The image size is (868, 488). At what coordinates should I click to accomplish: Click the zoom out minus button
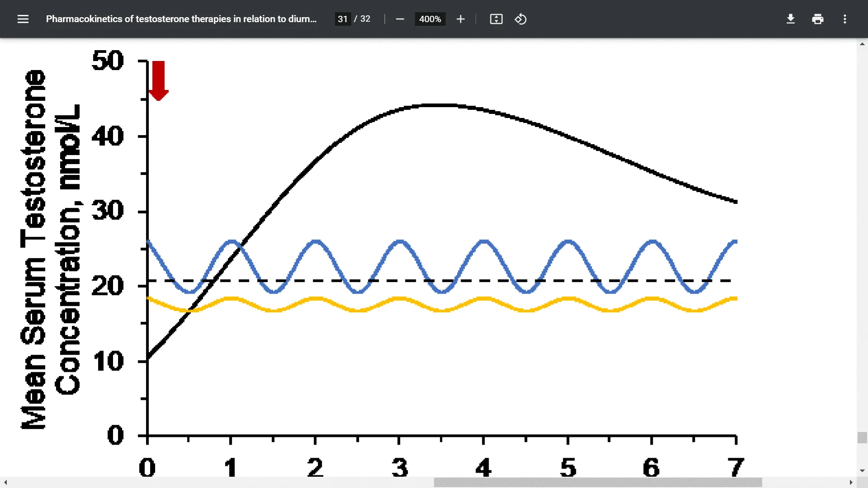[400, 19]
